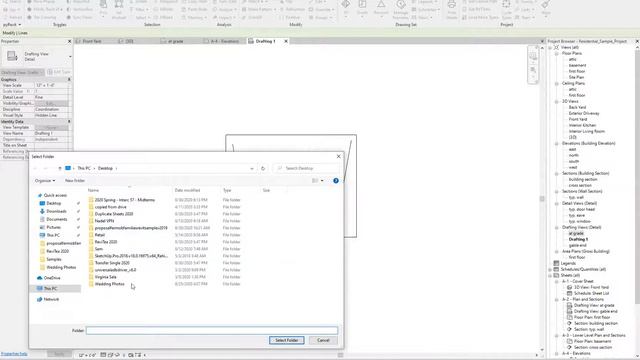The height and width of the screenshot is (360, 640).
Task: Open the pyRevit dropdown in the ribbon
Action: tap(11, 24)
